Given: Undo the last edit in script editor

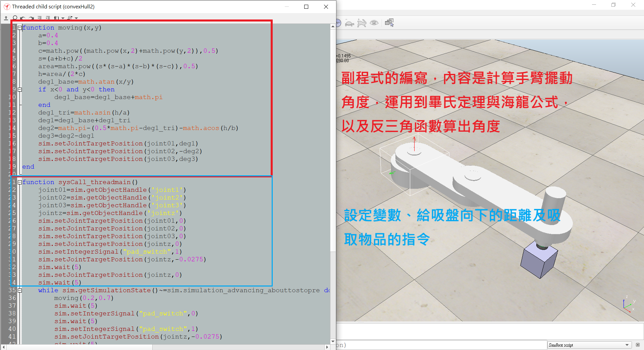Looking at the screenshot, I should click(x=23, y=18).
